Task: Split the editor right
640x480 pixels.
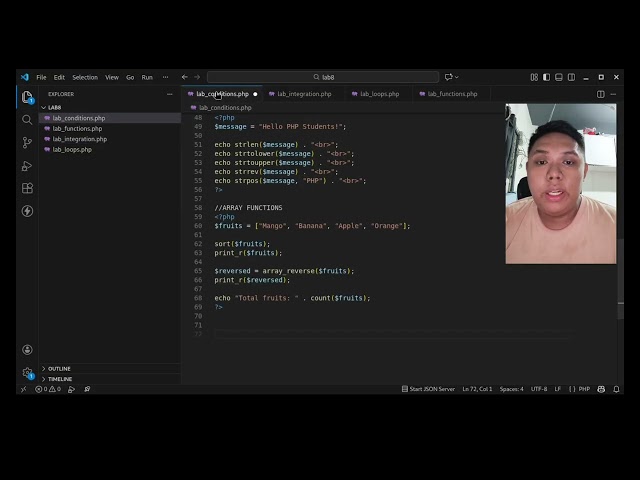Action: point(600,94)
